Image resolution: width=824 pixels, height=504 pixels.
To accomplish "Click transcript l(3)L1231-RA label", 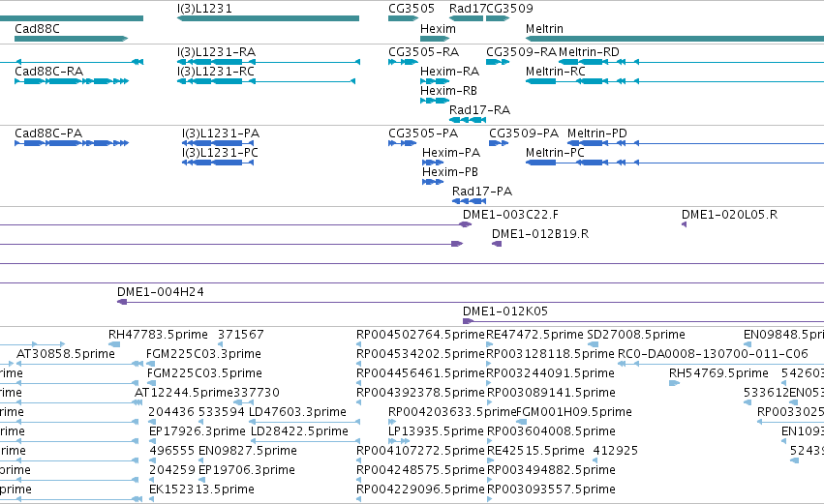I will (217, 52).
